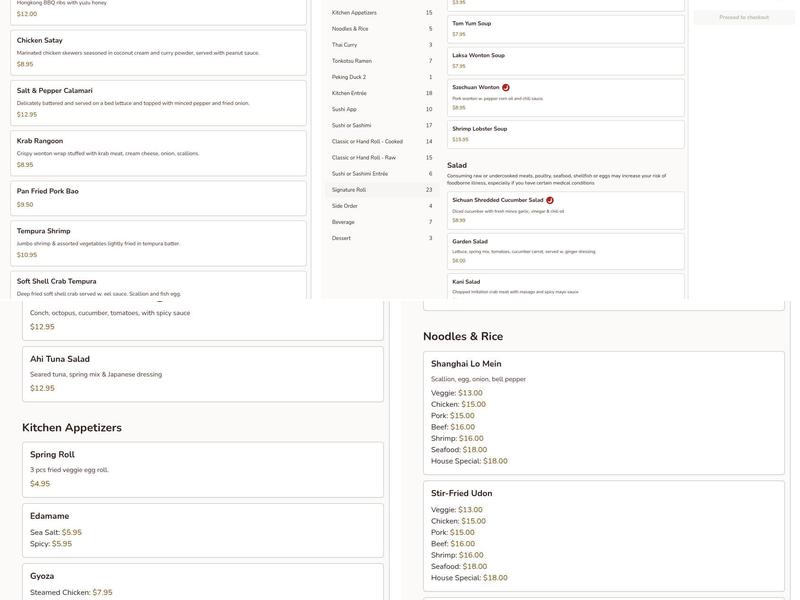Select the Sushi or Sashimi category
This screenshot has height=600, width=800.
382,126
